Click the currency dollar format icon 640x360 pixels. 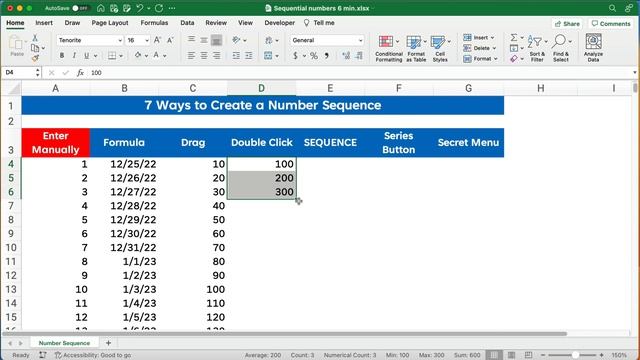click(x=295, y=56)
